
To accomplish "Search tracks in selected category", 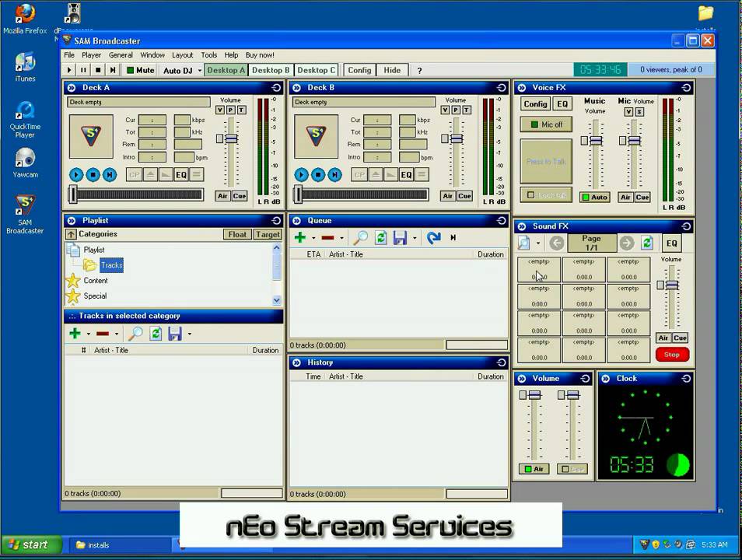I will pos(135,334).
